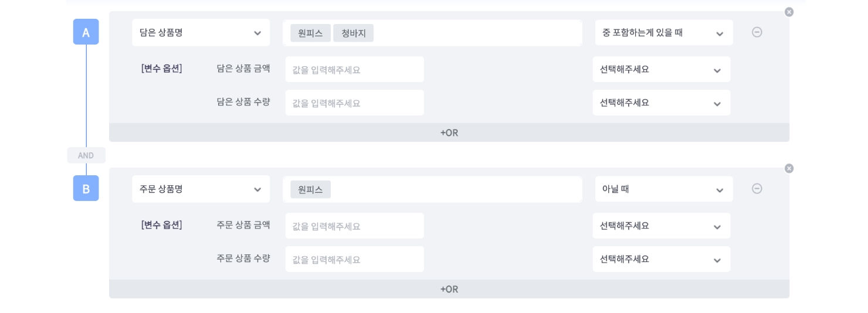Screen dimensions: 868x313
Task: Open the 담은 상품명 dropdown
Action: coord(201,33)
